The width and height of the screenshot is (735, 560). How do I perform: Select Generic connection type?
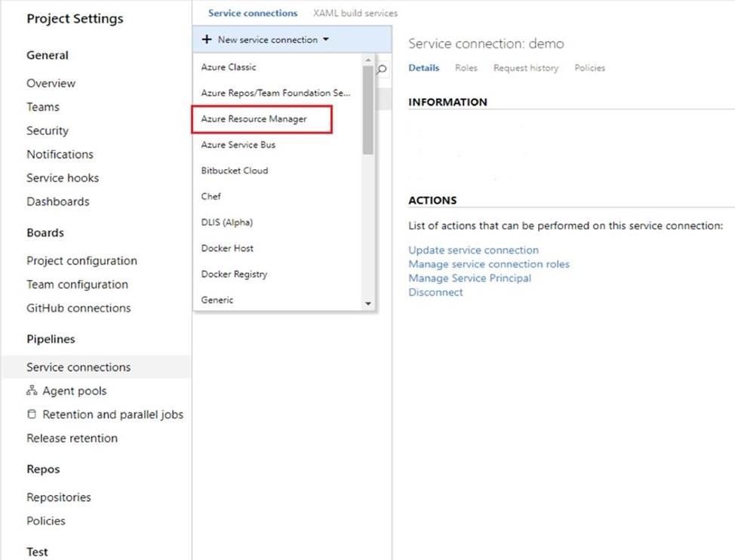[278, 300]
